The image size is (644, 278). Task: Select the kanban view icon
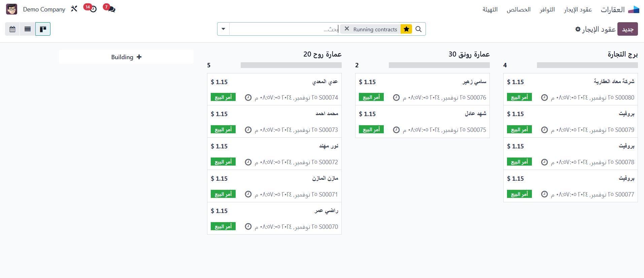coord(43,29)
